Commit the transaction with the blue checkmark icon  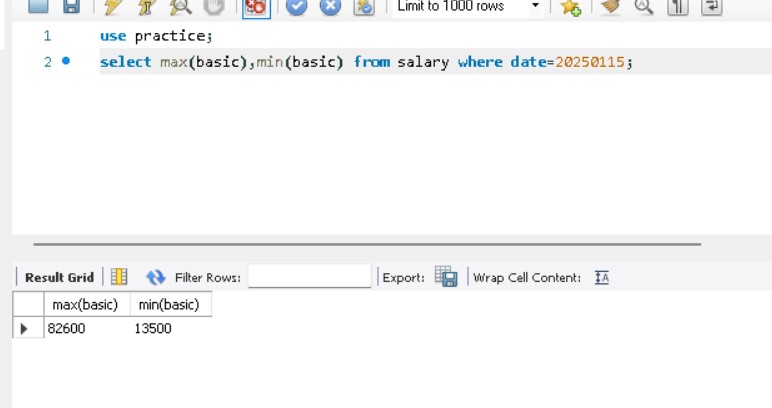tap(296, 6)
